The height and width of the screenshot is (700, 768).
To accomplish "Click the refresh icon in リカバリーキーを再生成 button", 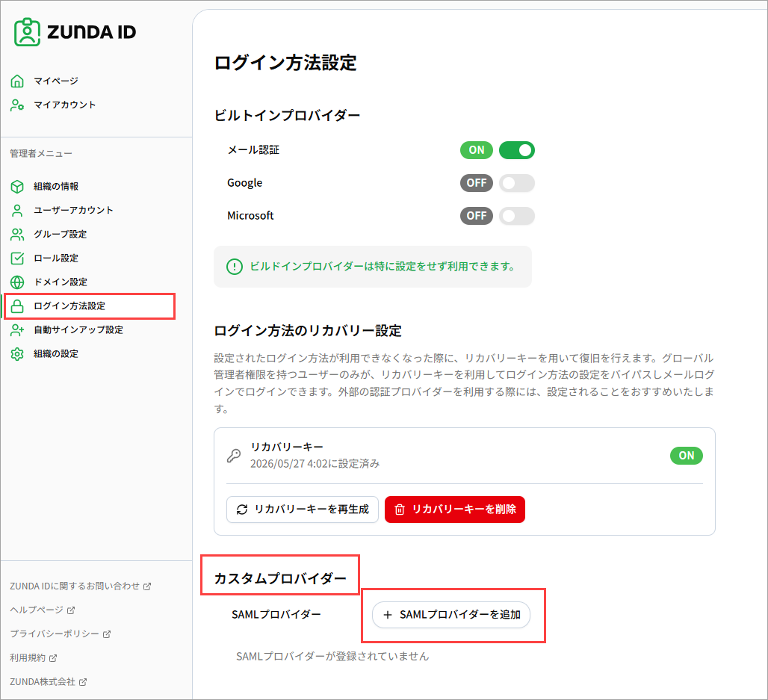I will pos(242,509).
